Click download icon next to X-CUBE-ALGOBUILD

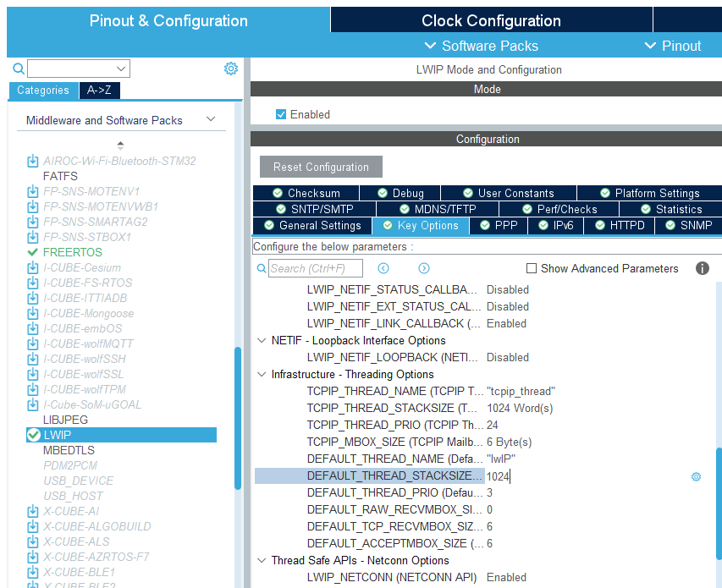pos(33,526)
